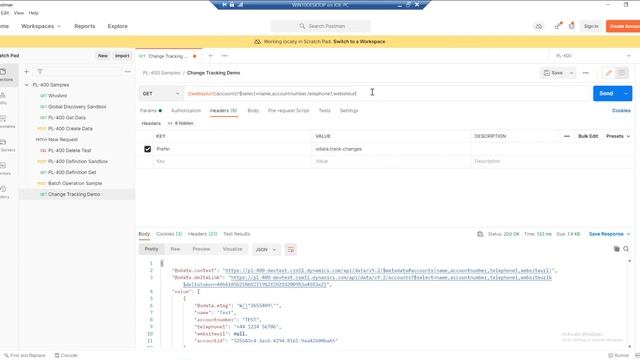Viewport: 640px width, 360px height.
Task: Click the blue Send button
Action: coord(606,93)
